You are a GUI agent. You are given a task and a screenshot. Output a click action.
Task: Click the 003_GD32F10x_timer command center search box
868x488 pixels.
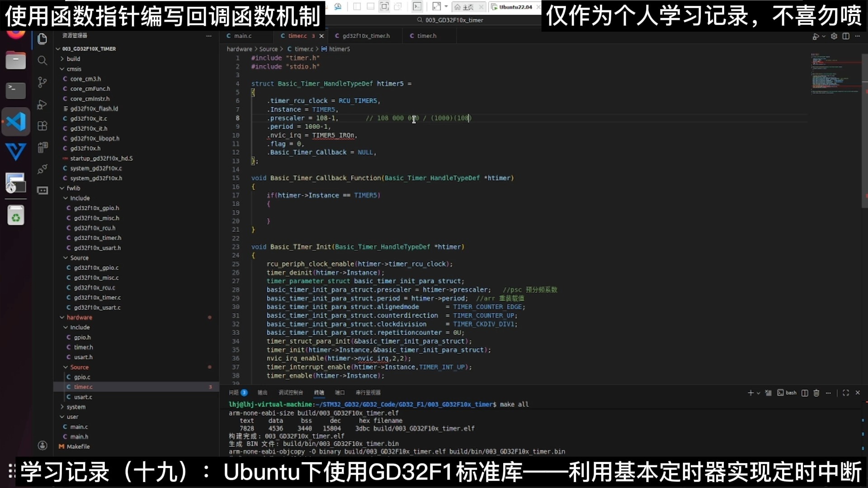tap(452, 20)
